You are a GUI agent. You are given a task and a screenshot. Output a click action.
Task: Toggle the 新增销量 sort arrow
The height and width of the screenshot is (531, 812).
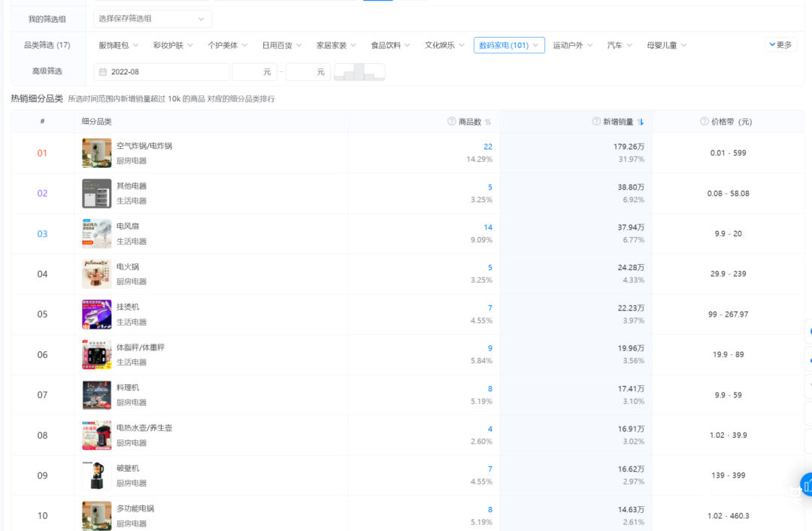(641, 122)
